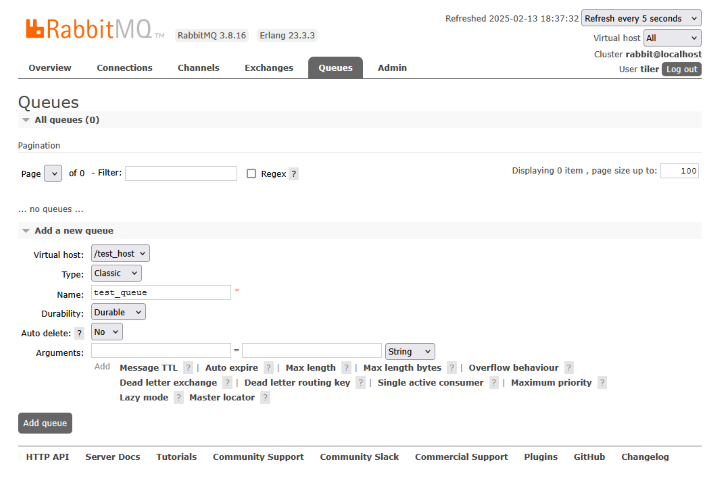The height and width of the screenshot is (477, 720).
Task: Collapse the All queues section
Action: click(67, 120)
